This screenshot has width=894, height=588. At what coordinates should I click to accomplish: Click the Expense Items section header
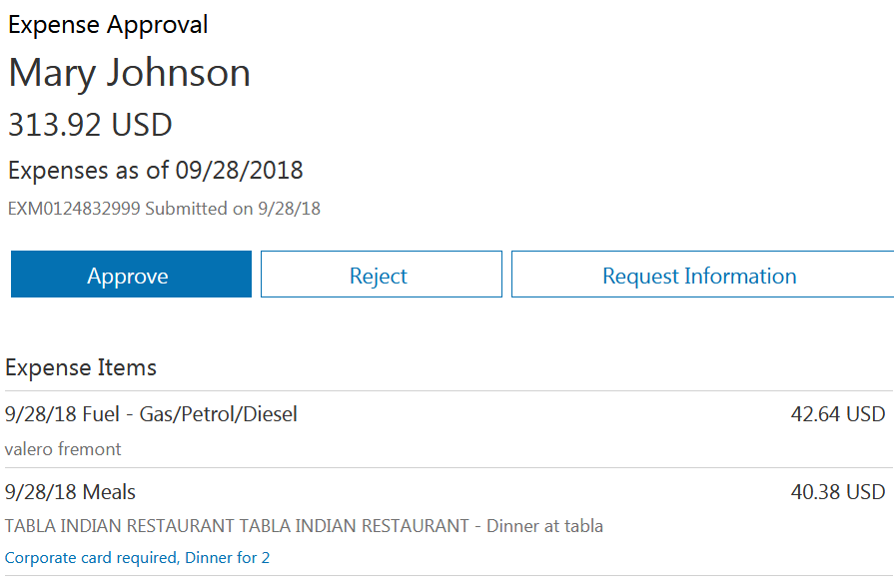[x=81, y=367]
